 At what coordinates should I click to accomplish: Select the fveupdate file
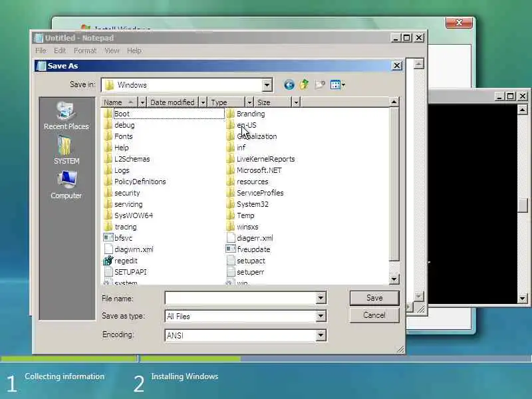pos(248,249)
